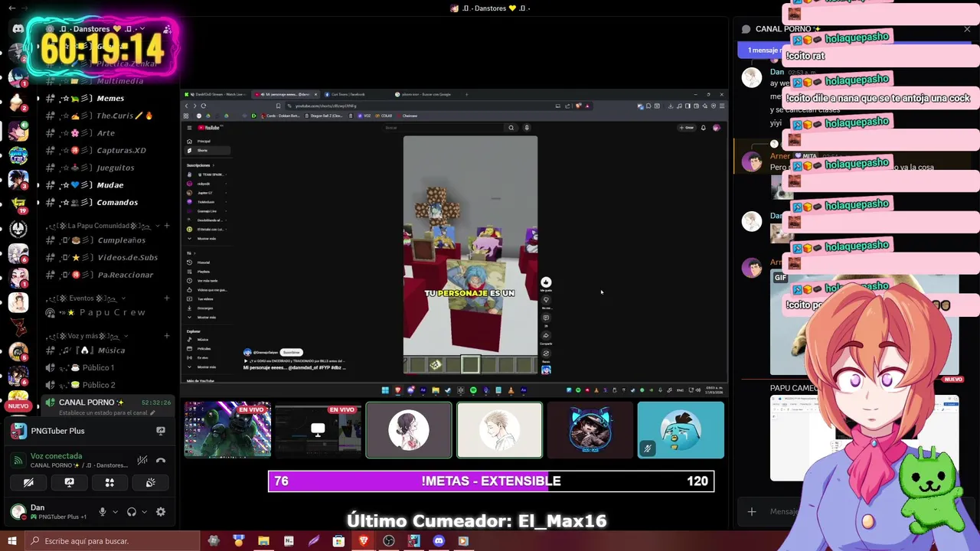Viewport: 980px width, 551px height.
Task: Edit channel status pencil icon
Action: (x=152, y=412)
